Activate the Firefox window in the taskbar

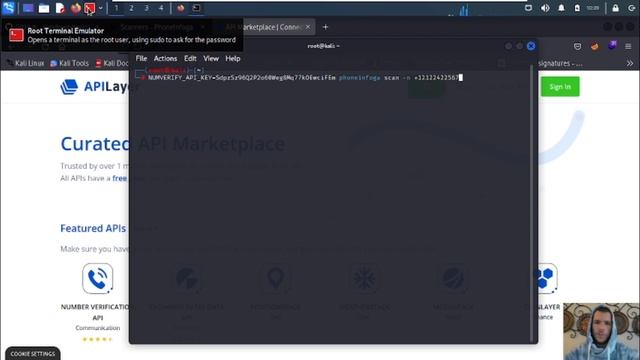point(181,8)
